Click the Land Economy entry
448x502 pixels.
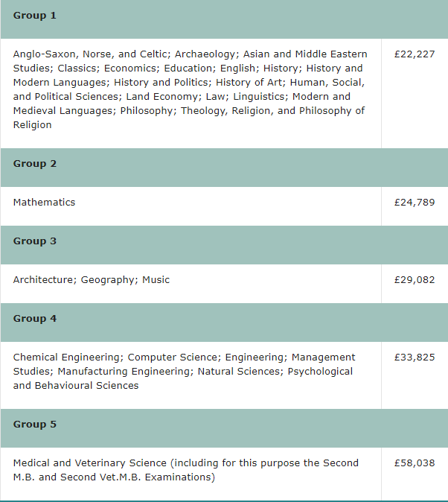pos(161,96)
